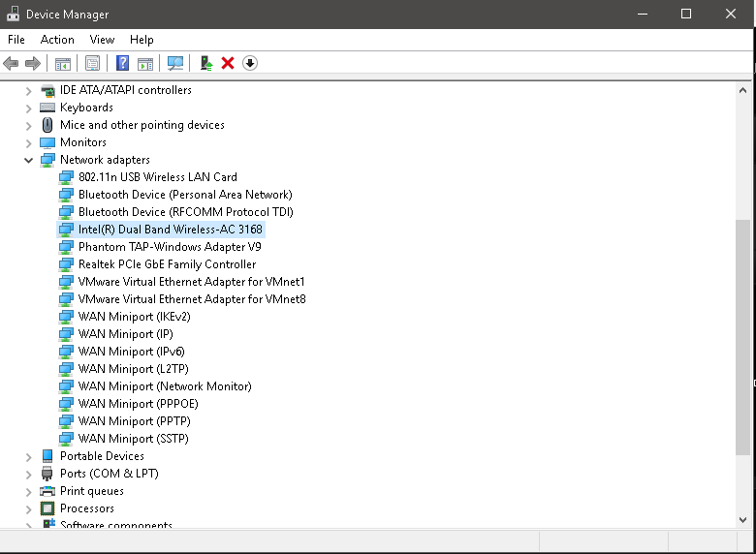The width and height of the screenshot is (756, 554).
Task: Click the red X Uninstall device icon
Action: [x=228, y=63]
